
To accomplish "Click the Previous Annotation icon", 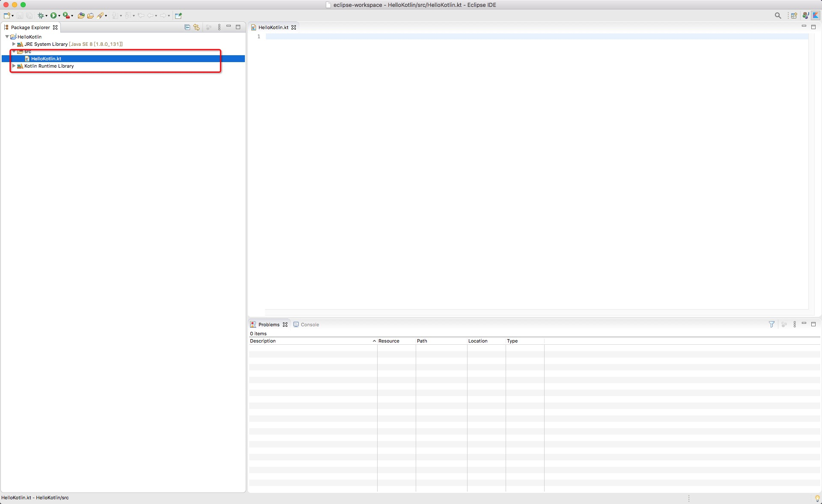I will coord(128,15).
